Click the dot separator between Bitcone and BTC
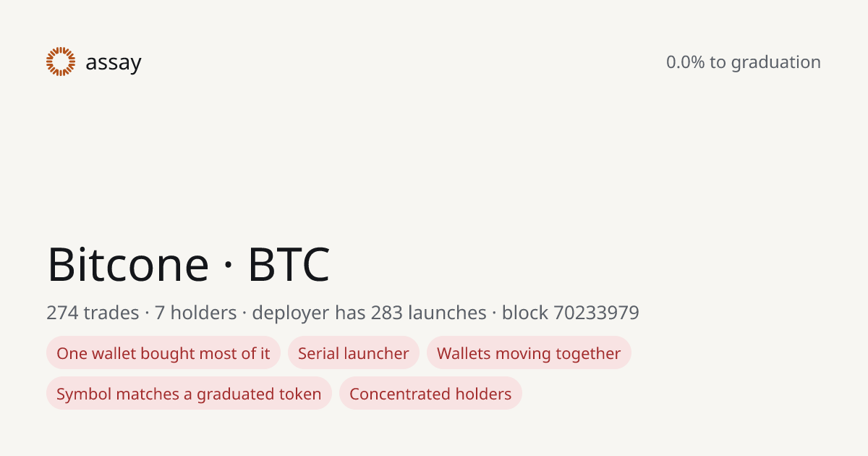Screen dimensions: 868x456 tap(229, 267)
